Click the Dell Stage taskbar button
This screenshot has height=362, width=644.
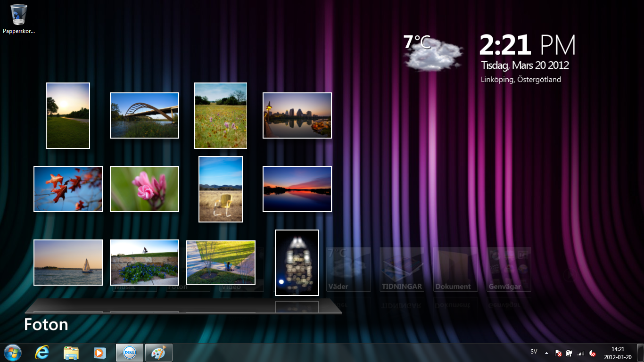pos(129,353)
